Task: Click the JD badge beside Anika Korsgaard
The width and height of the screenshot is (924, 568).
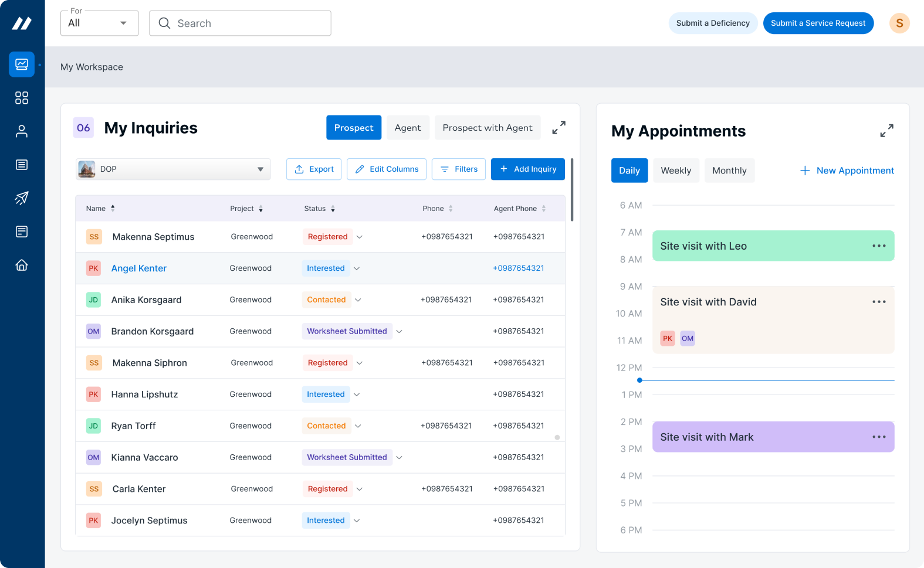Action: [93, 300]
